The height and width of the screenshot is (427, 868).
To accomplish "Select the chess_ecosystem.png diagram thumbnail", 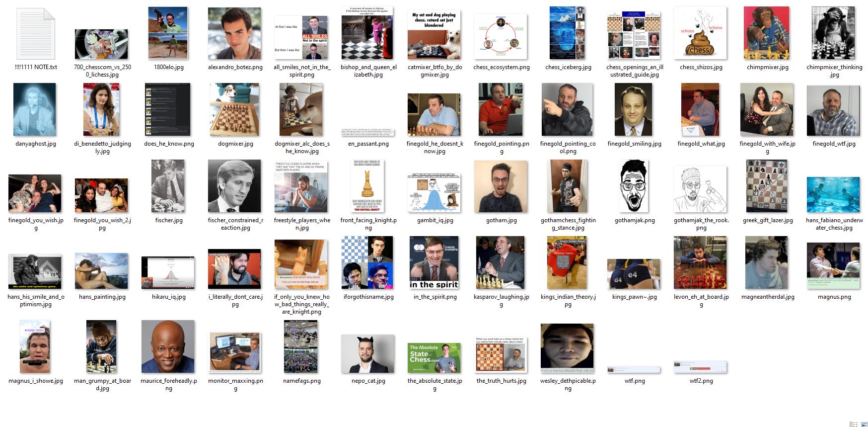I will pos(501,37).
